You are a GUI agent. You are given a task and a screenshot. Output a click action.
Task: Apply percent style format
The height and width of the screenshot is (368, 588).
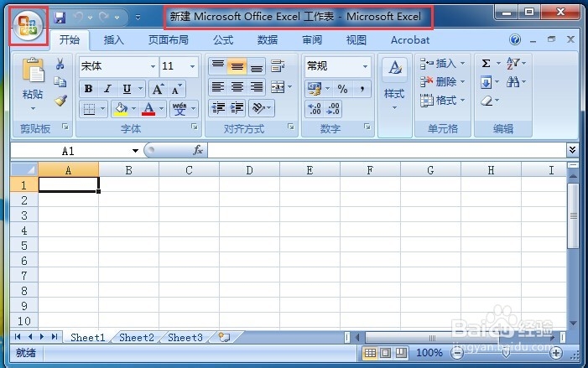pyautogui.click(x=342, y=89)
